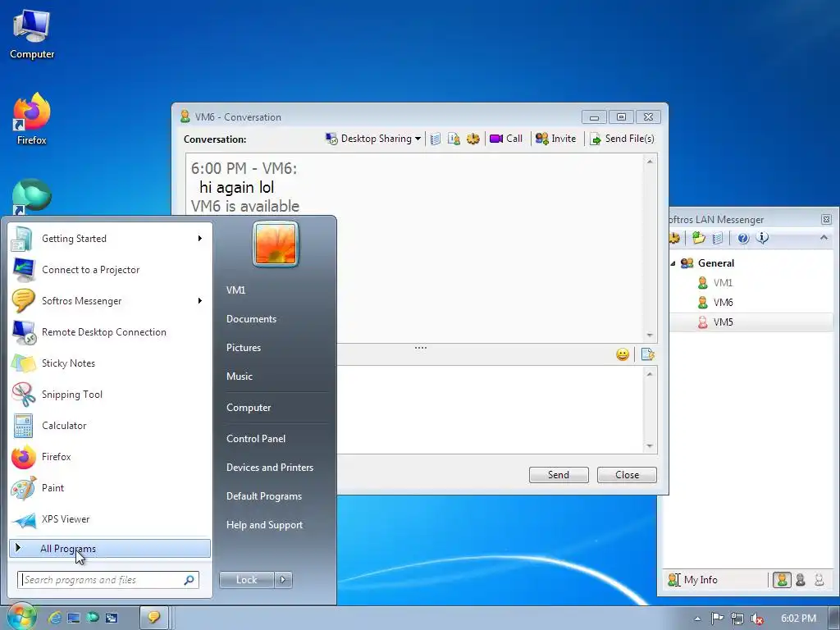
Task: Open Control Panel from Start menu
Action: (256, 439)
